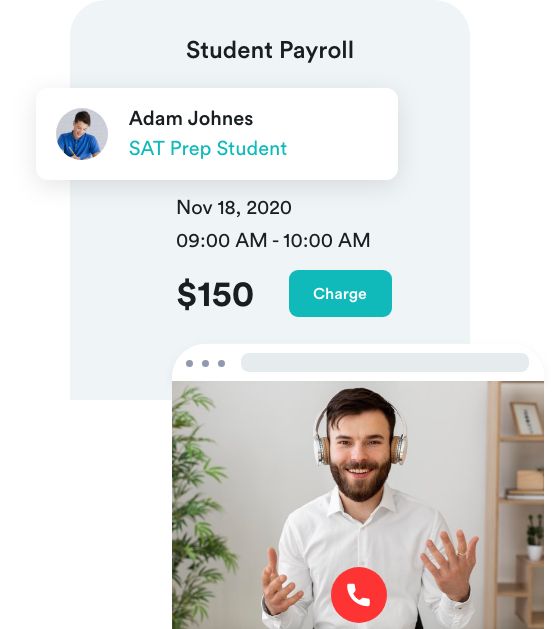Charge the student $150 session fee

(340, 294)
